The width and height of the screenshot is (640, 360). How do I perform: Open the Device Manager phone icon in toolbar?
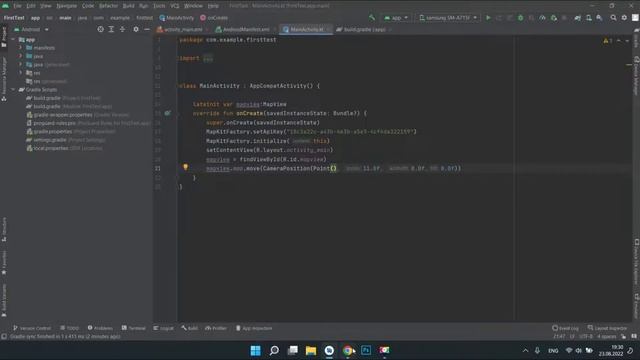tap(589, 18)
